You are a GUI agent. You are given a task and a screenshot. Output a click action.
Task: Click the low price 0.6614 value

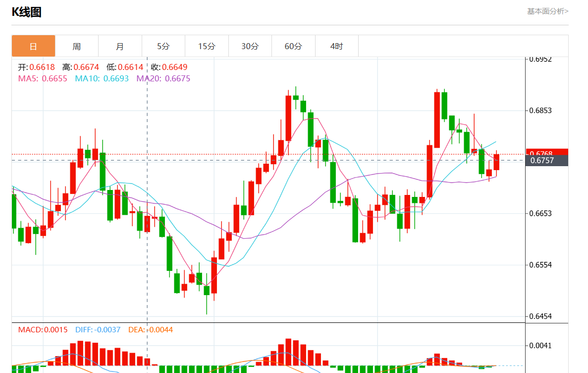(130, 67)
